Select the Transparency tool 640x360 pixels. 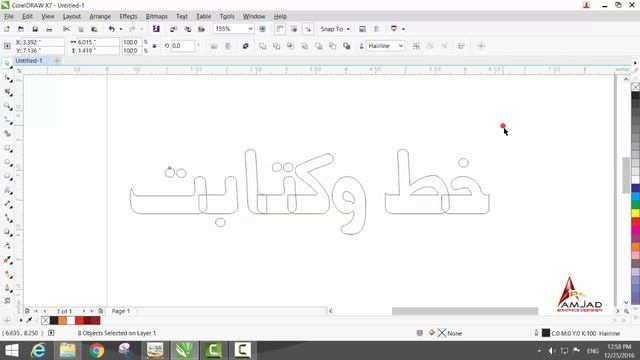click(x=7, y=246)
